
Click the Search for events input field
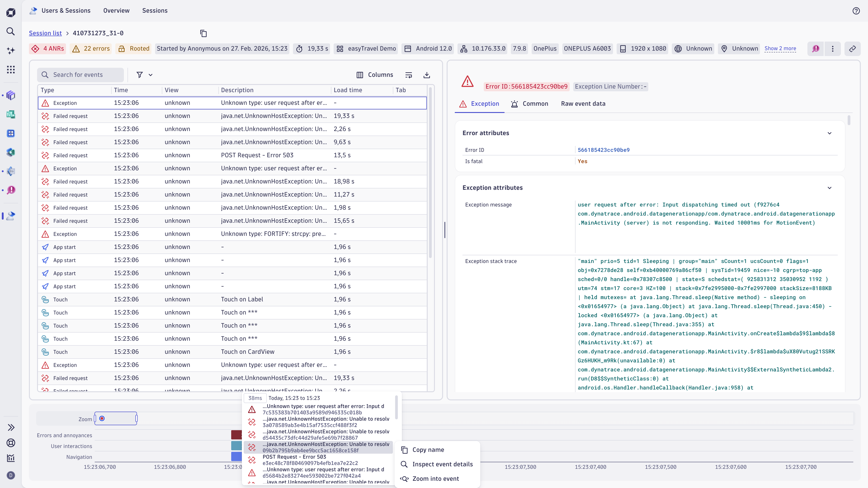[81, 74]
